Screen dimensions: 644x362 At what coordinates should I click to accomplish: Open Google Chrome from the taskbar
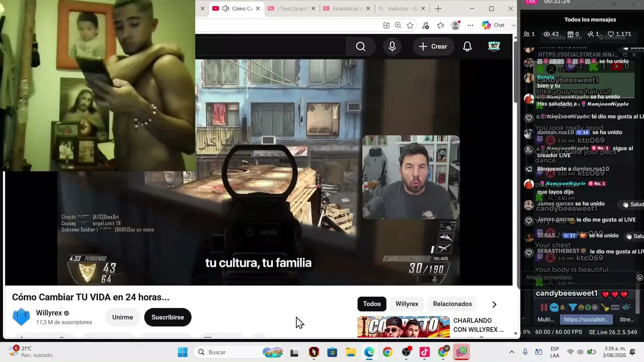(387, 352)
